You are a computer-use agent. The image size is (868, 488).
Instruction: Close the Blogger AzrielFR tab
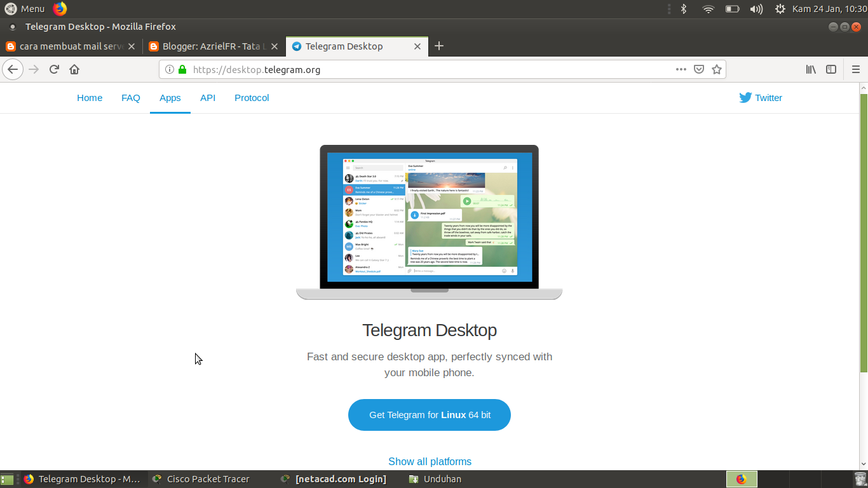tap(275, 46)
